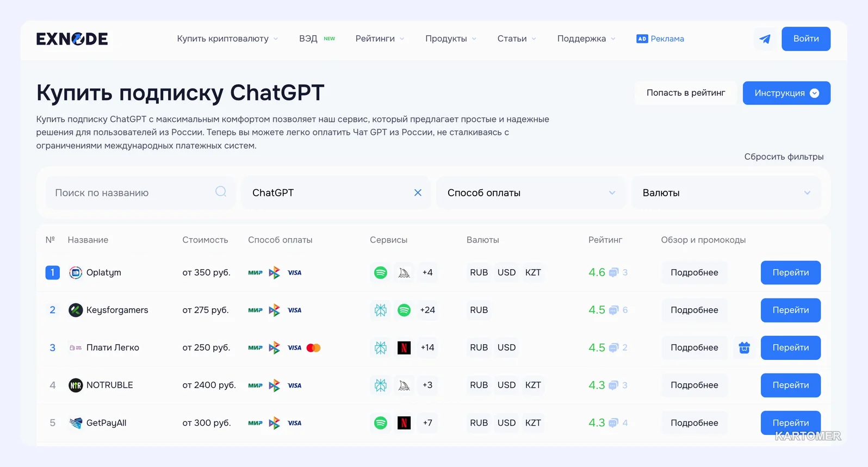Click the Oplatym logo icon
The width and height of the screenshot is (868, 467).
76,272
